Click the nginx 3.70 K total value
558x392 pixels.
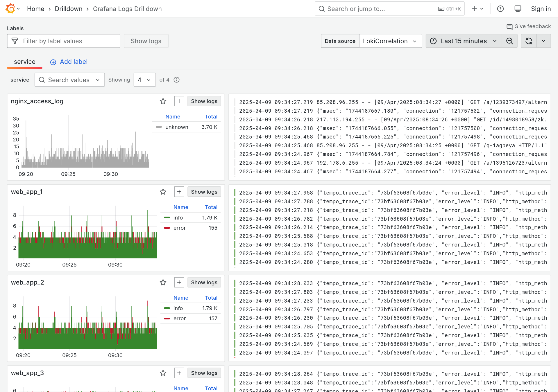(x=209, y=127)
